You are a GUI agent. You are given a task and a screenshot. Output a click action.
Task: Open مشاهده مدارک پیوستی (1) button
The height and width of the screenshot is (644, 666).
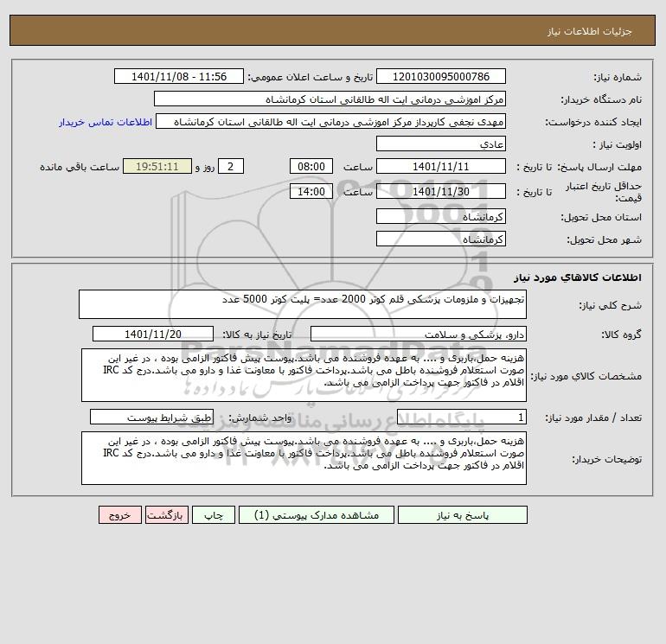tap(317, 515)
